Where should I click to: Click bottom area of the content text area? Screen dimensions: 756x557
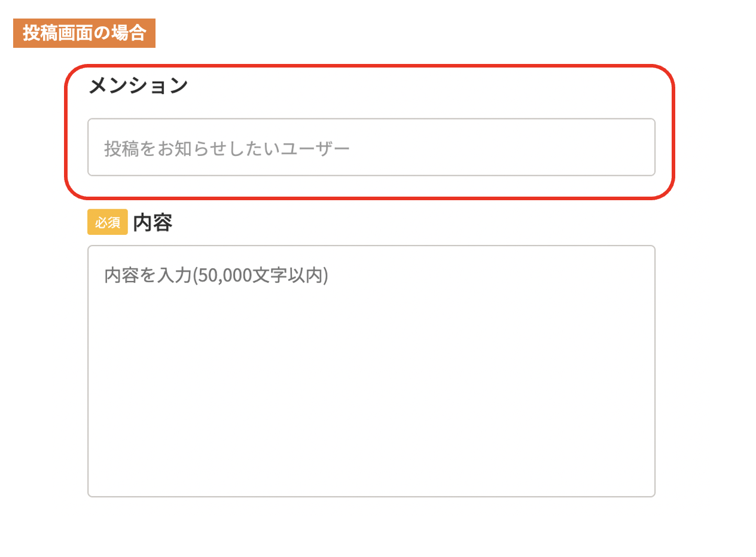371,472
